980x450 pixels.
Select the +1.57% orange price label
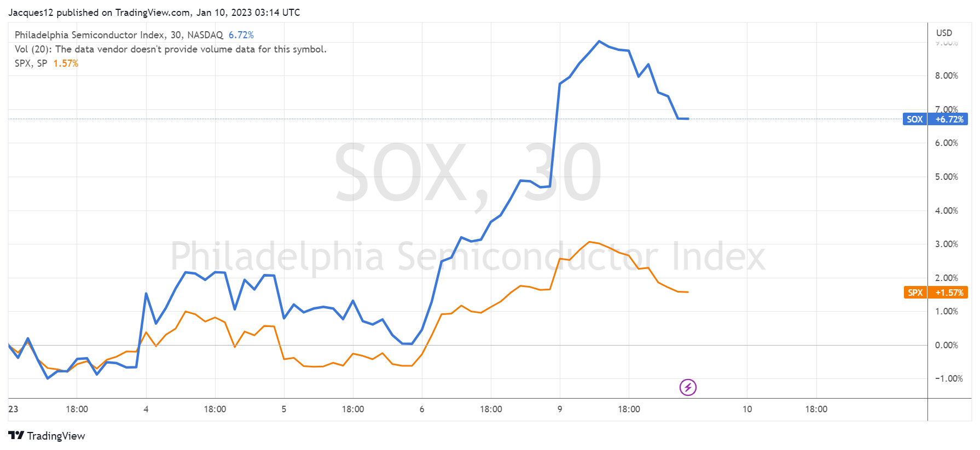tap(949, 293)
